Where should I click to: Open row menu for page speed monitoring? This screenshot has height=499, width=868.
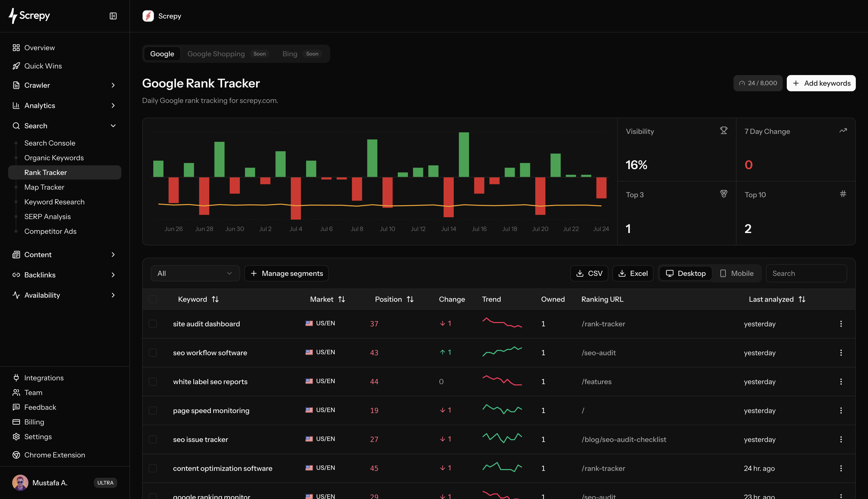point(841,411)
